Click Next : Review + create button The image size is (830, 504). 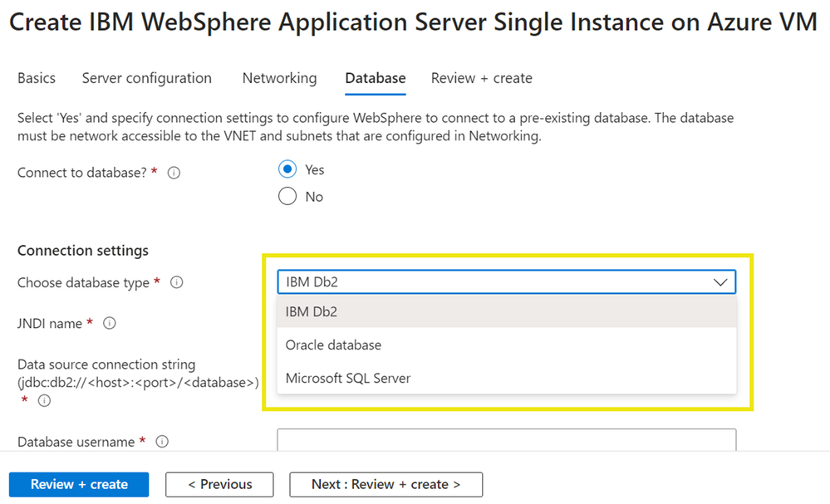[386, 484]
